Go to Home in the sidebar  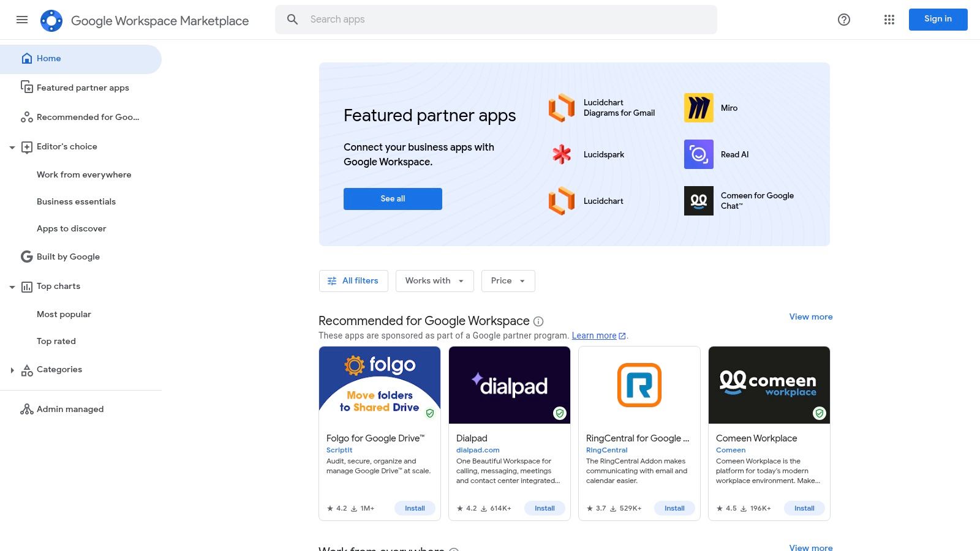[81, 59]
